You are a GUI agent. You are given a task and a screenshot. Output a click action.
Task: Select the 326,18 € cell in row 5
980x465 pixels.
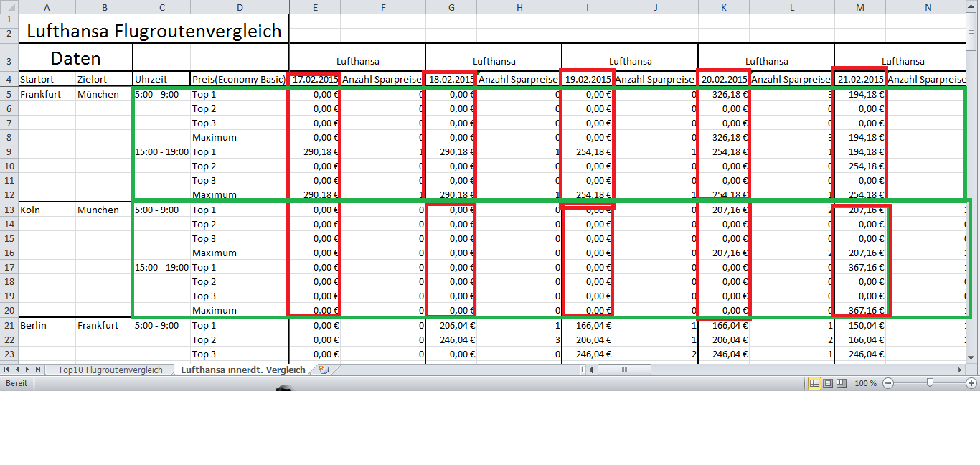[x=723, y=94]
